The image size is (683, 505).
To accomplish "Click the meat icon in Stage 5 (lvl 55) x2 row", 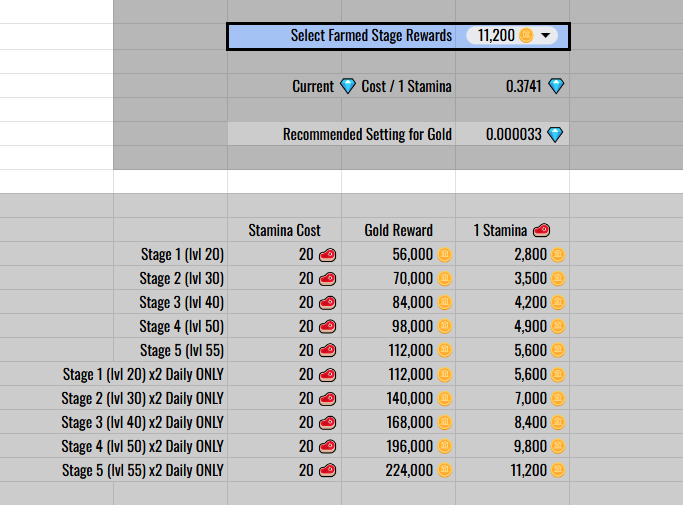I will click(327, 470).
